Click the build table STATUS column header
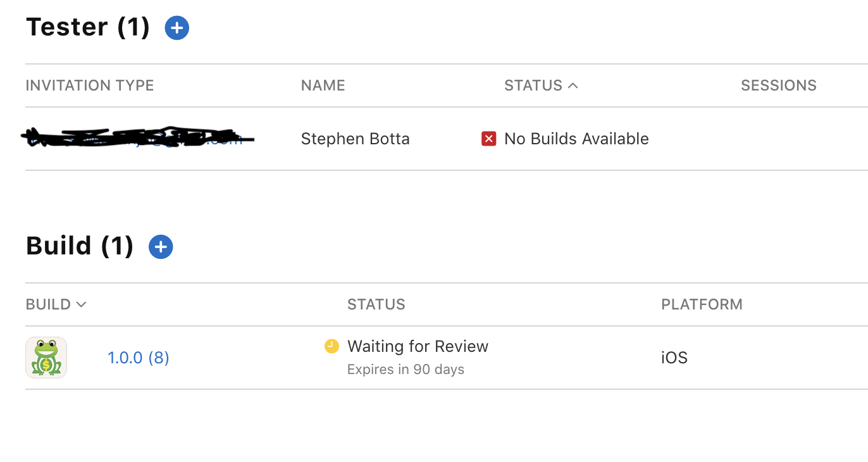Image resolution: width=868 pixels, height=462 pixels. coord(376,304)
